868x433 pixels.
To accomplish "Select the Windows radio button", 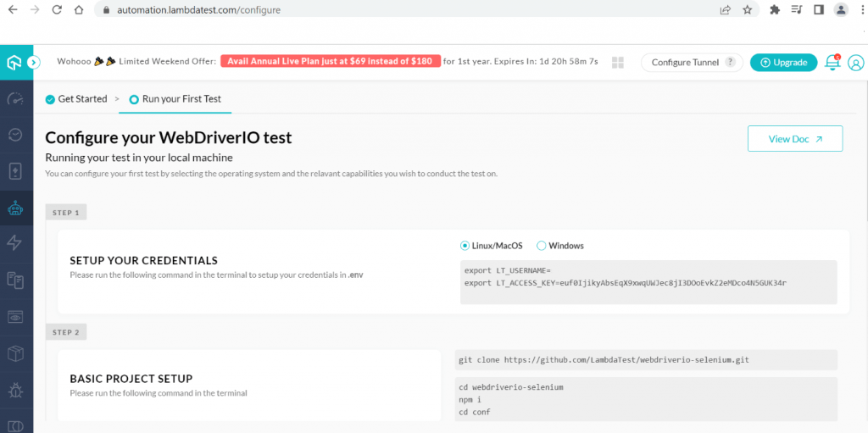I will (542, 246).
